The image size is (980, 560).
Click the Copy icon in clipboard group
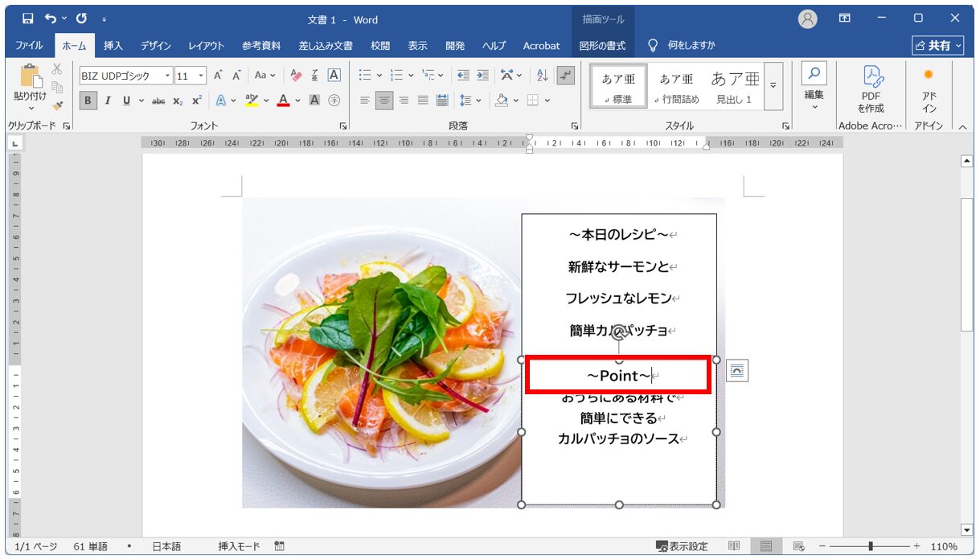click(57, 87)
